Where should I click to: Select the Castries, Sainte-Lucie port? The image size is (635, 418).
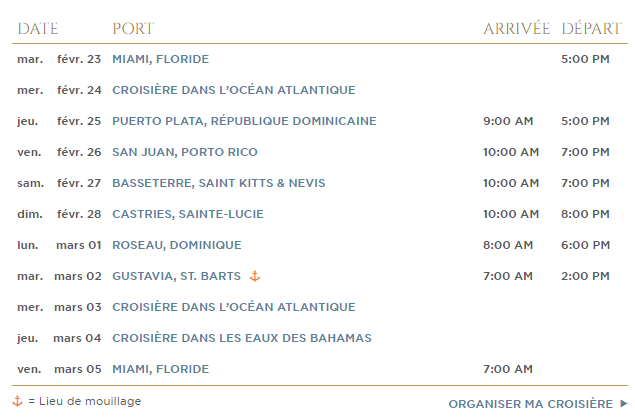click(188, 214)
